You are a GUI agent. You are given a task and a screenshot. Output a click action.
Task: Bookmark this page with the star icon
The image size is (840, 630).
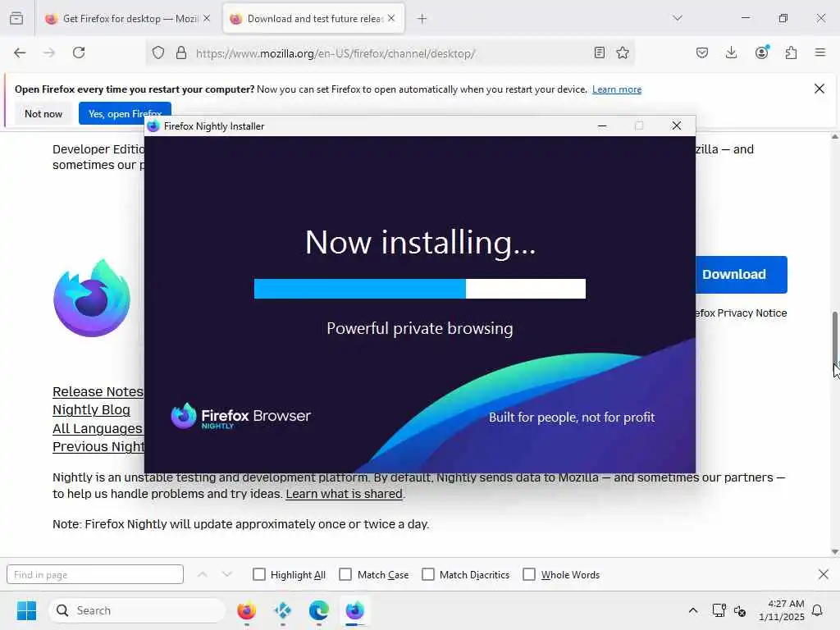point(623,52)
